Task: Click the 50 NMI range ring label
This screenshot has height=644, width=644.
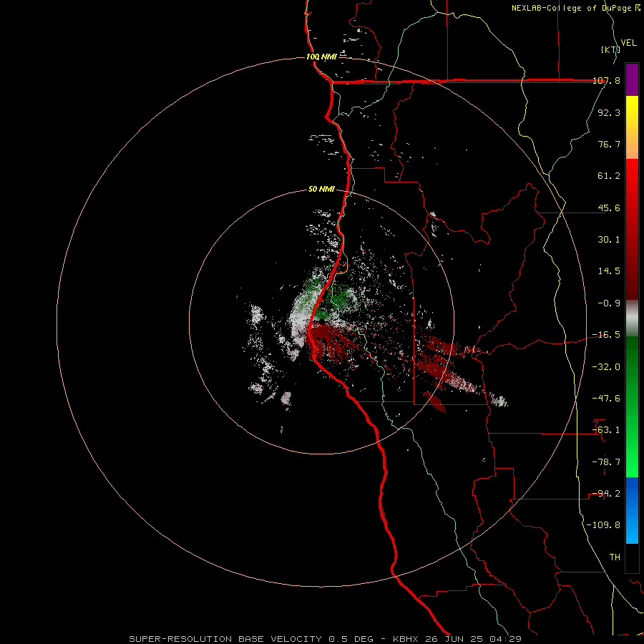Action: point(321,190)
